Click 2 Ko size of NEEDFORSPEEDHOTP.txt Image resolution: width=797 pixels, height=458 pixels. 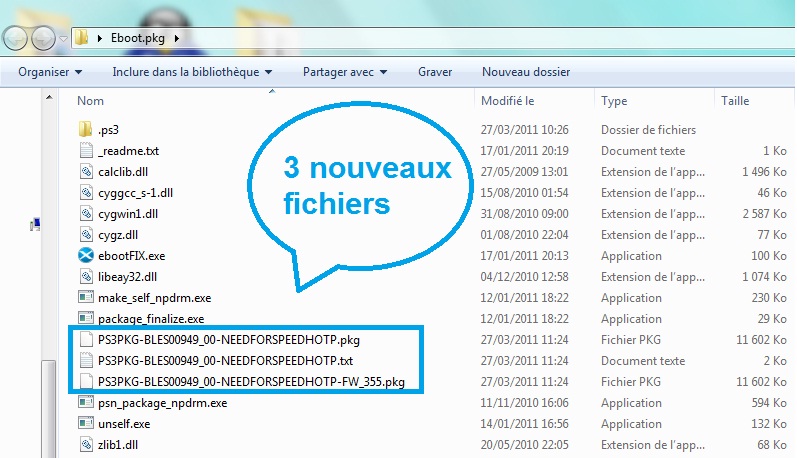pyautogui.click(x=775, y=360)
